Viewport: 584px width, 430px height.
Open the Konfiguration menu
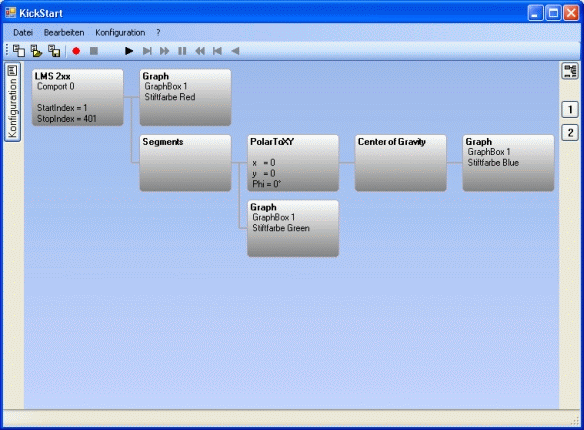pyautogui.click(x=120, y=33)
